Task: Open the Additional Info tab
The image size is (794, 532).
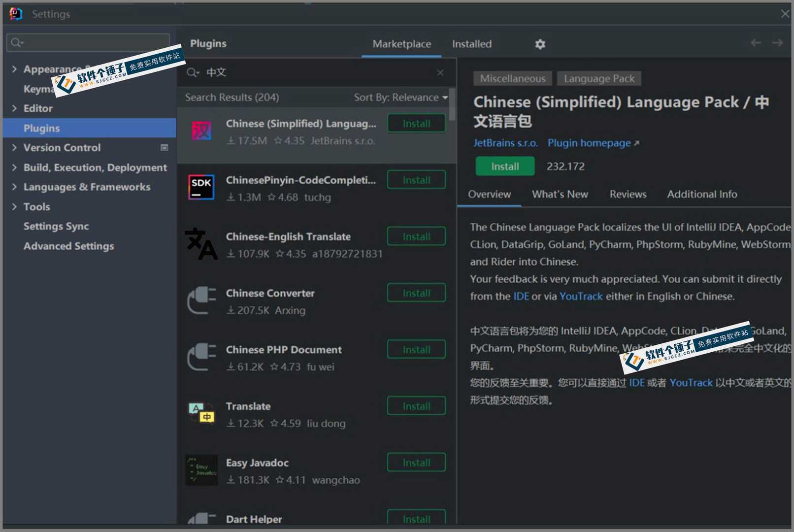Action: point(702,195)
